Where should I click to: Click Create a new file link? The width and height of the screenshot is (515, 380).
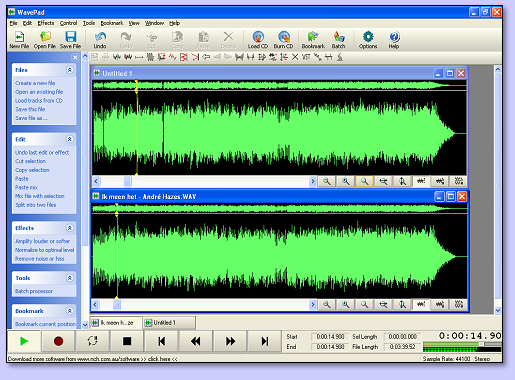(x=35, y=83)
